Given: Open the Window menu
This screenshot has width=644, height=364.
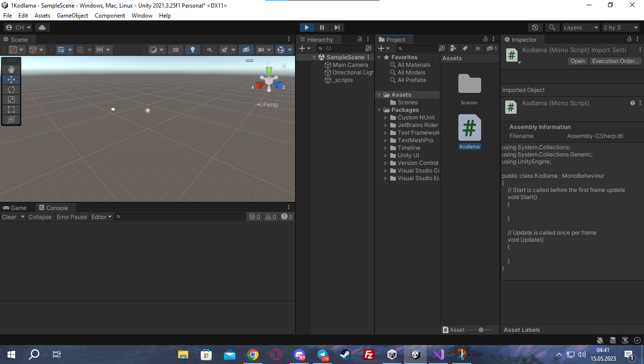Looking at the screenshot, I should click(x=142, y=15).
